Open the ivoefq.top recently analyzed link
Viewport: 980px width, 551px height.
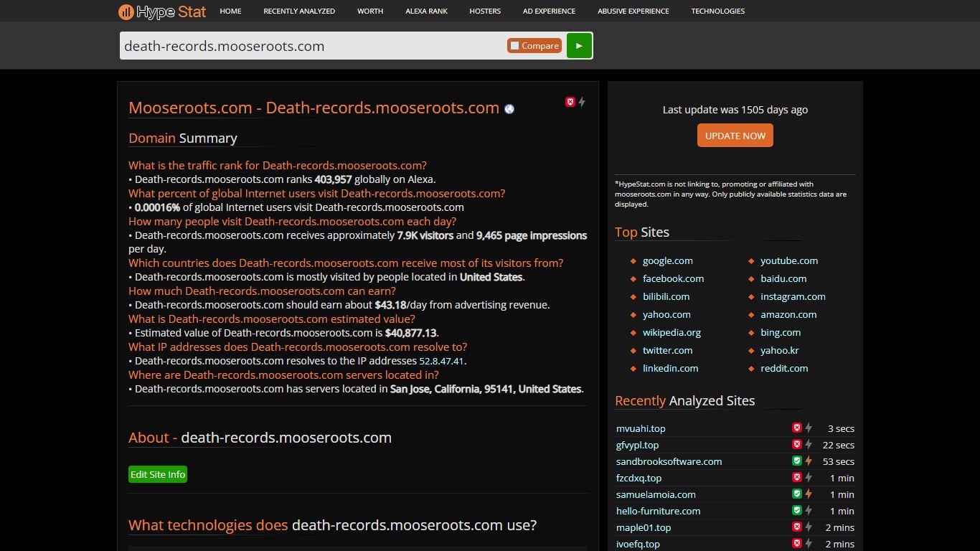pos(638,544)
